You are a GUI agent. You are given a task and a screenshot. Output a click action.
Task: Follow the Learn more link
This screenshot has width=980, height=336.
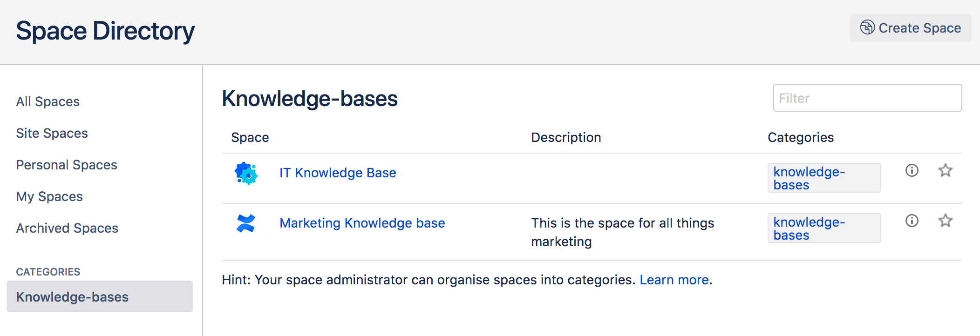pos(674,280)
